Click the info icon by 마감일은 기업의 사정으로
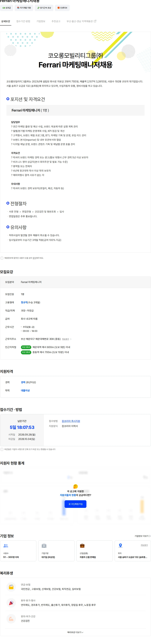 (2, 450)
